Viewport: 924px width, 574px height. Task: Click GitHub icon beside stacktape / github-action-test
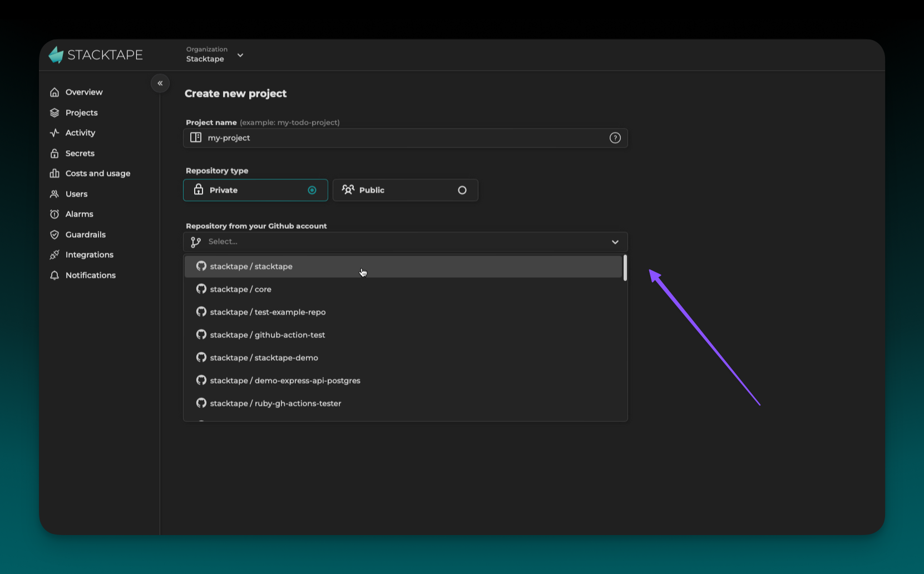pyautogui.click(x=201, y=335)
